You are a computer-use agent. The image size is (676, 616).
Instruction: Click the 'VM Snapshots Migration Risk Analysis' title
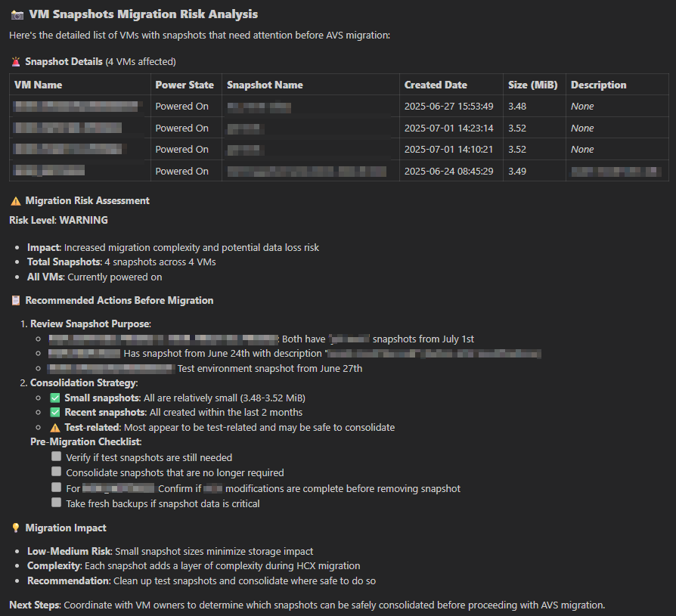(144, 14)
